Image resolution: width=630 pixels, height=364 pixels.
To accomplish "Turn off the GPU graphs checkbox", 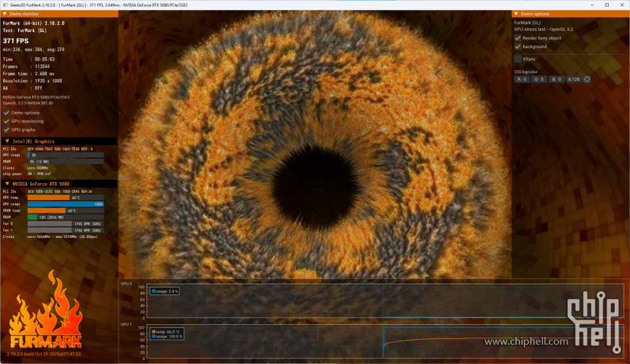I will (x=6, y=129).
